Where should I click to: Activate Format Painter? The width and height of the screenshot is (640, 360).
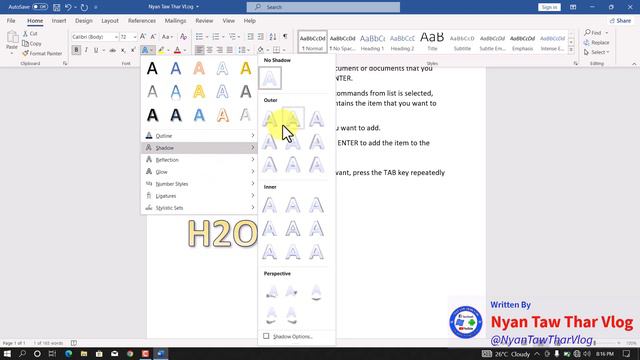[42, 53]
